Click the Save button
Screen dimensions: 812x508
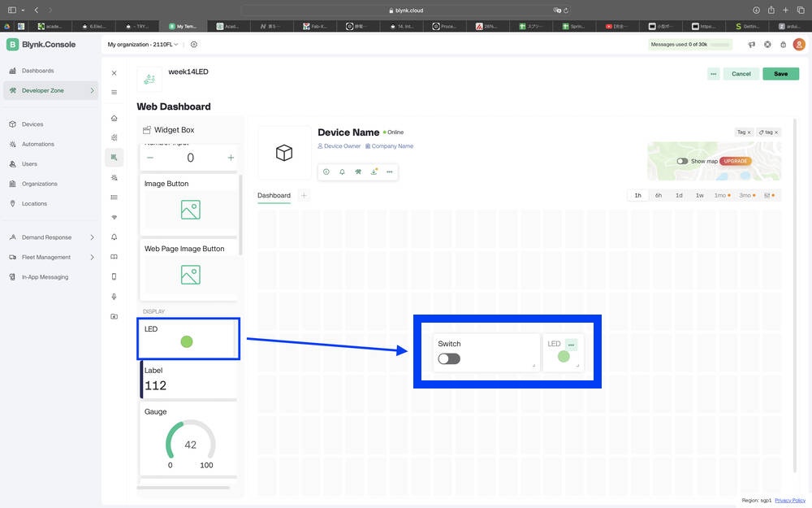click(780, 74)
